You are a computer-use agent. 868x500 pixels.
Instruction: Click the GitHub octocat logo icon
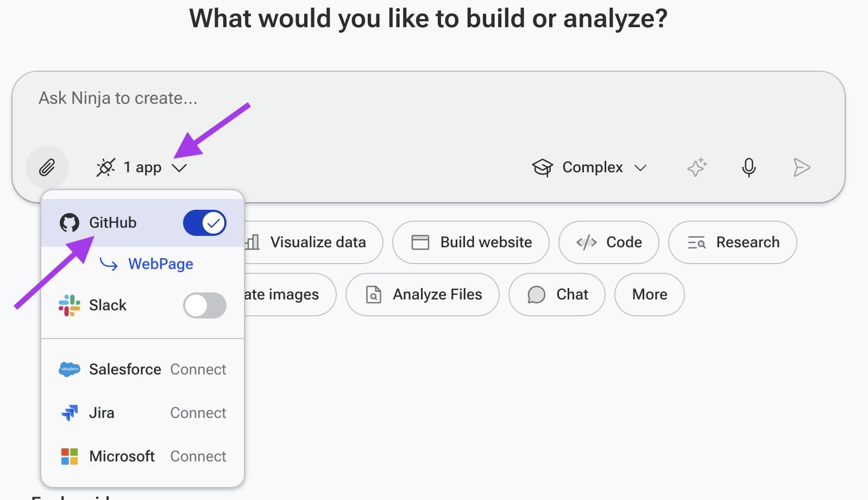click(70, 223)
